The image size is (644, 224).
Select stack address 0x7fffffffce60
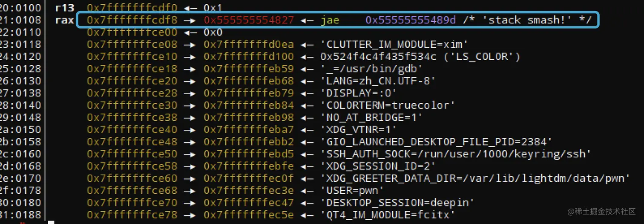coord(132,178)
